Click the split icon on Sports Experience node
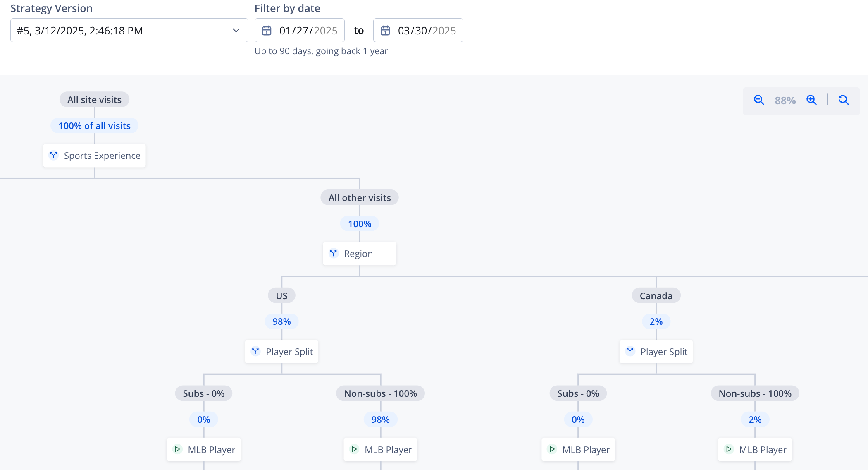 pos(54,156)
